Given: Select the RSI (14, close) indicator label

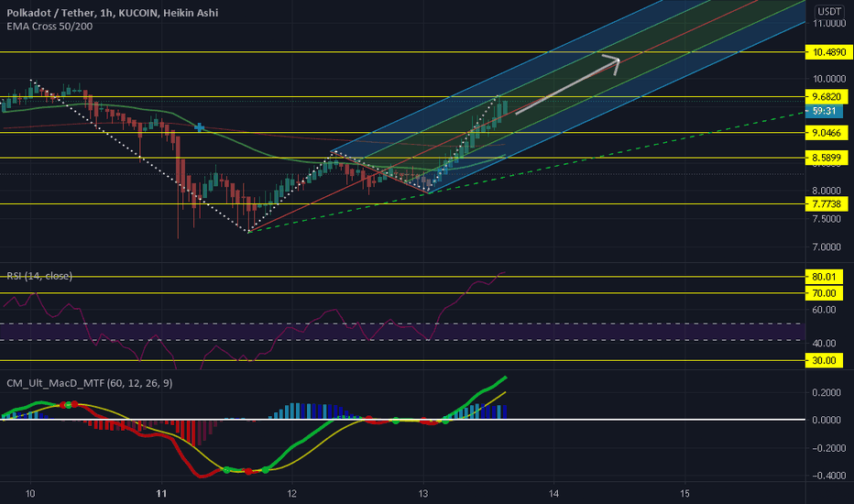Looking at the screenshot, I should pos(39,276).
